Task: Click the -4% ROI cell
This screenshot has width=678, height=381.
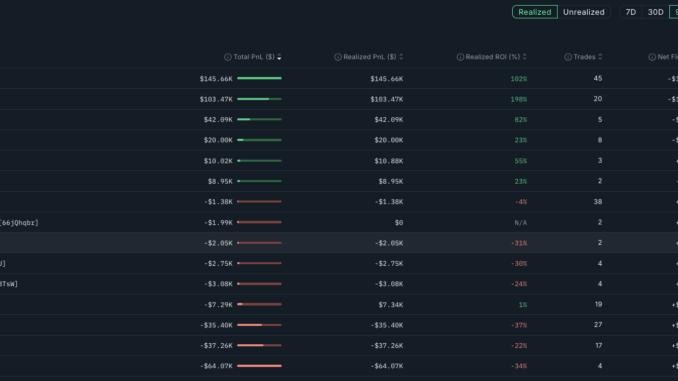Action: pyautogui.click(x=521, y=202)
